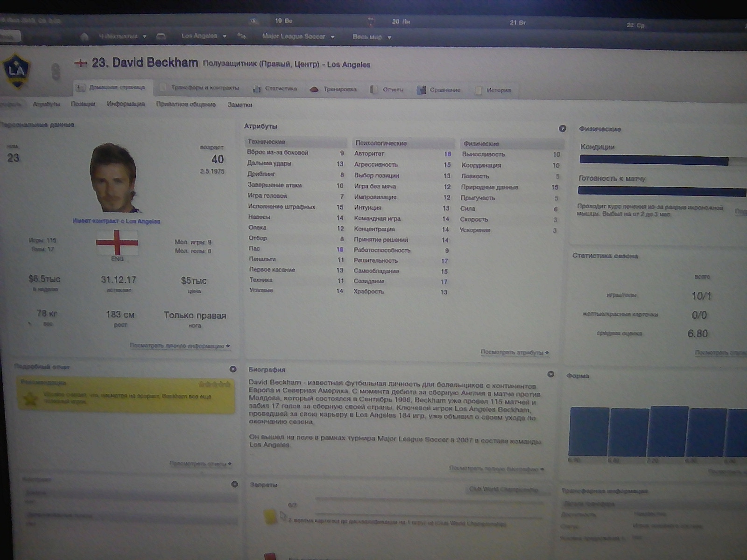Click the Просмотреть отчеты link

click(200, 464)
